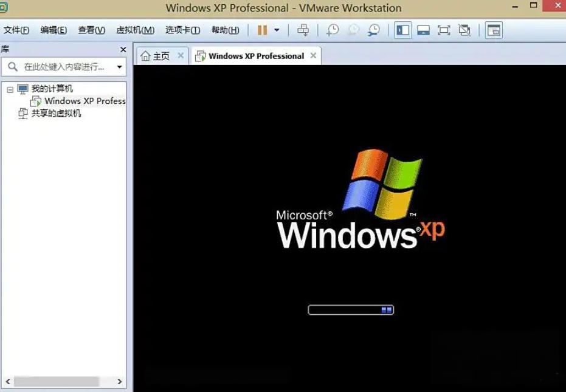Toggle the library sidebar view
Screen dimensions: 566x392
pos(402,30)
